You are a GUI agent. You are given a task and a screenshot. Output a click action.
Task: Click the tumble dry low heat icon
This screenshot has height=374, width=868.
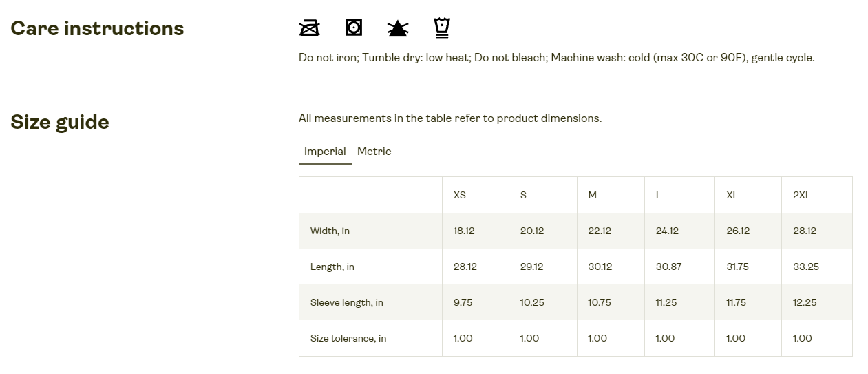pos(354,28)
